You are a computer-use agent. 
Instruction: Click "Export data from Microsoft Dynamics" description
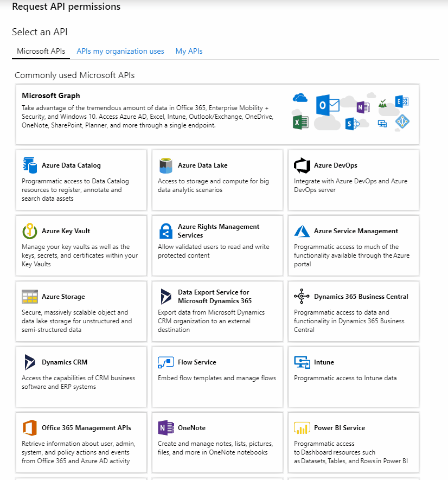click(212, 321)
